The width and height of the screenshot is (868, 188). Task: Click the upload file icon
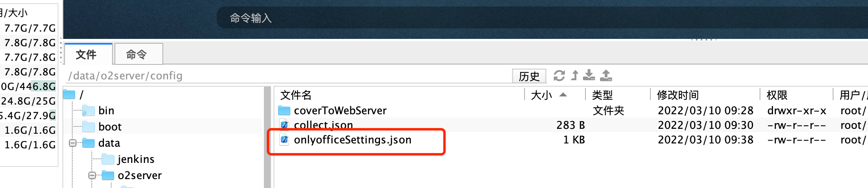click(606, 76)
